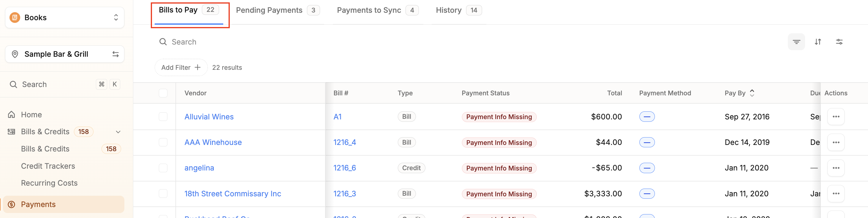
Task: Open Recurring Costs in the sidebar
Action: (49, 183)
